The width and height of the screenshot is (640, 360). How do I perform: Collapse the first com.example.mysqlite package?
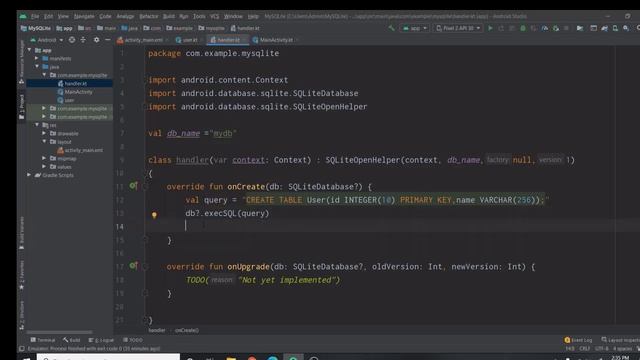(x=44, y=75)
